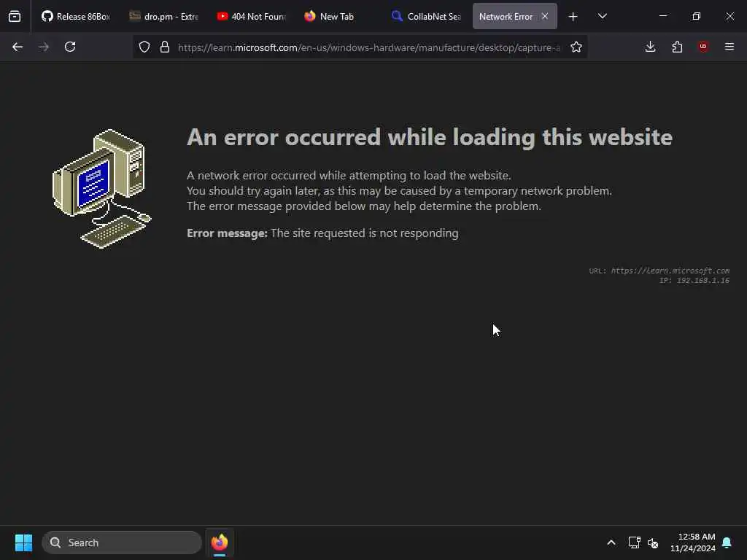Expand the list all tabs chevron
The width and height of the screenshot is (747, 560).
[x=603, y=16]
